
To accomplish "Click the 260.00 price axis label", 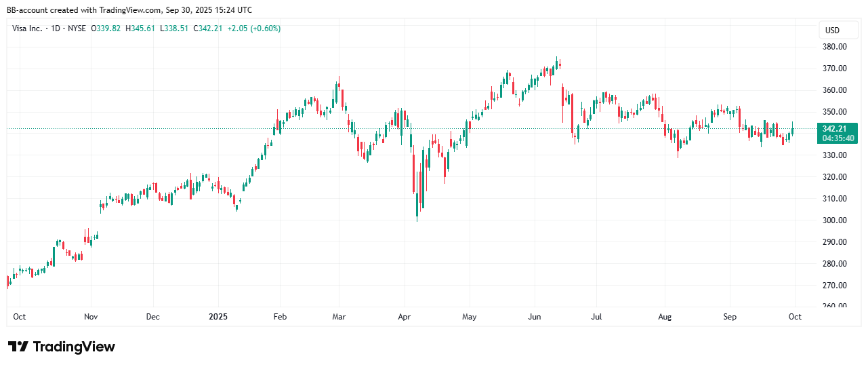I will click(834, 307).
